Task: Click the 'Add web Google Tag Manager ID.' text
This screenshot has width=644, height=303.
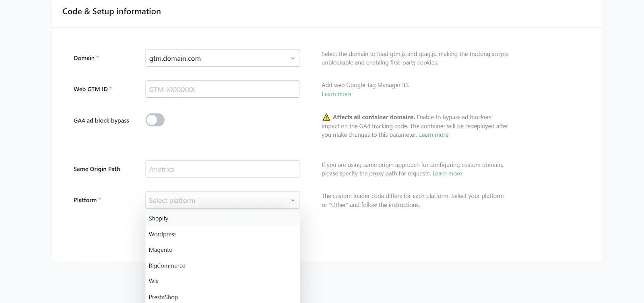Action: (365, 85)
